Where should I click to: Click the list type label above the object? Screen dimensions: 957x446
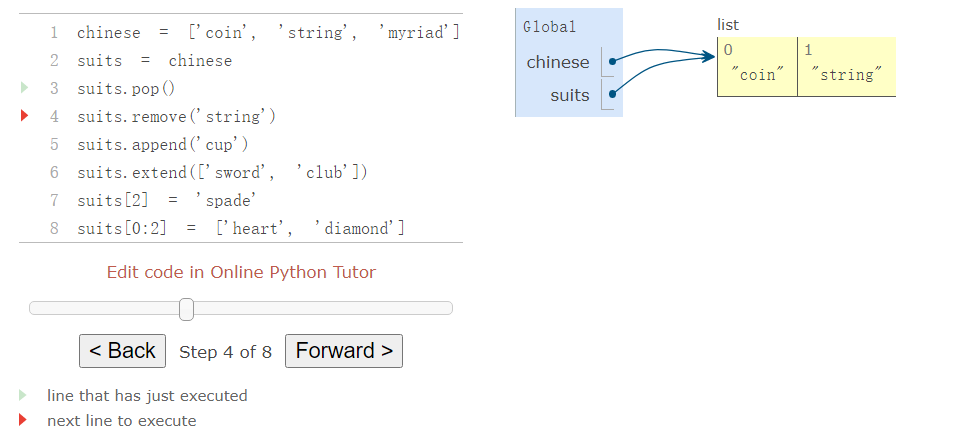(728, 24)
